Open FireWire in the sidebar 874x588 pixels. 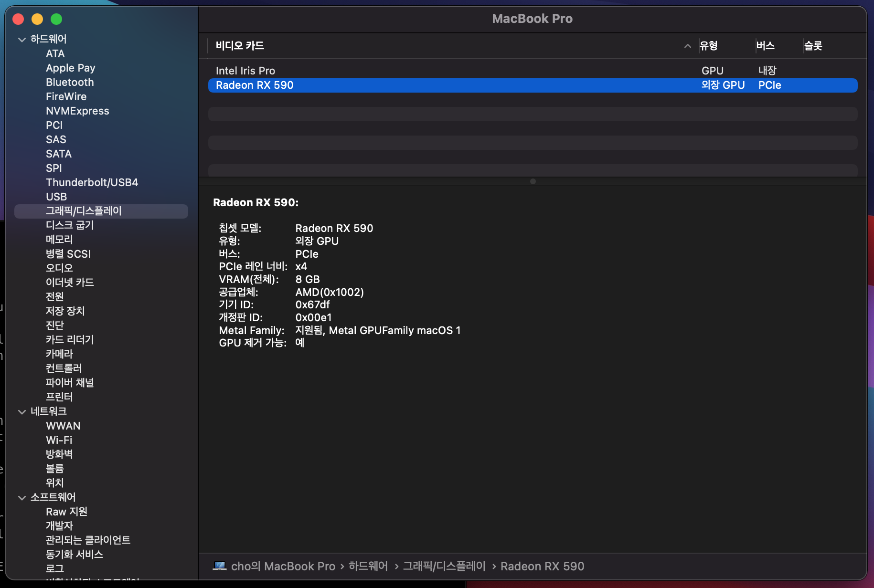(x=66, y=97)
